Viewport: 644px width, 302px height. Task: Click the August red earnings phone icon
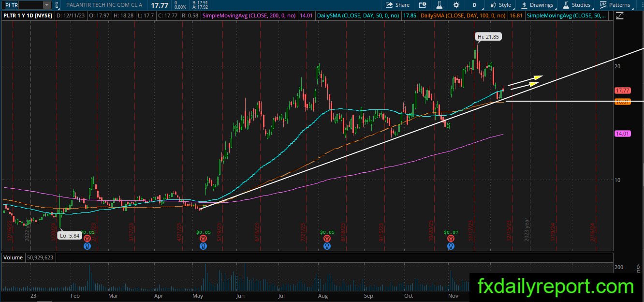point(327,239)
